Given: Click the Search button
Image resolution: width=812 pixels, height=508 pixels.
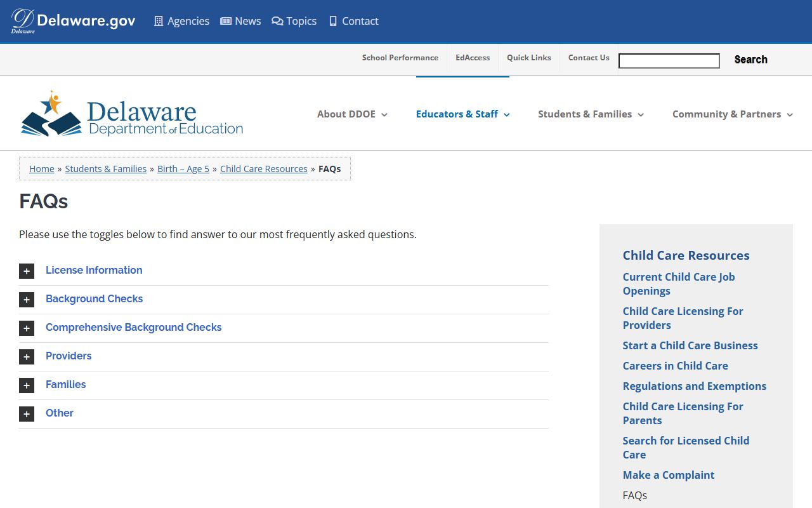Looking at the screenshot, I should point(751,60).
